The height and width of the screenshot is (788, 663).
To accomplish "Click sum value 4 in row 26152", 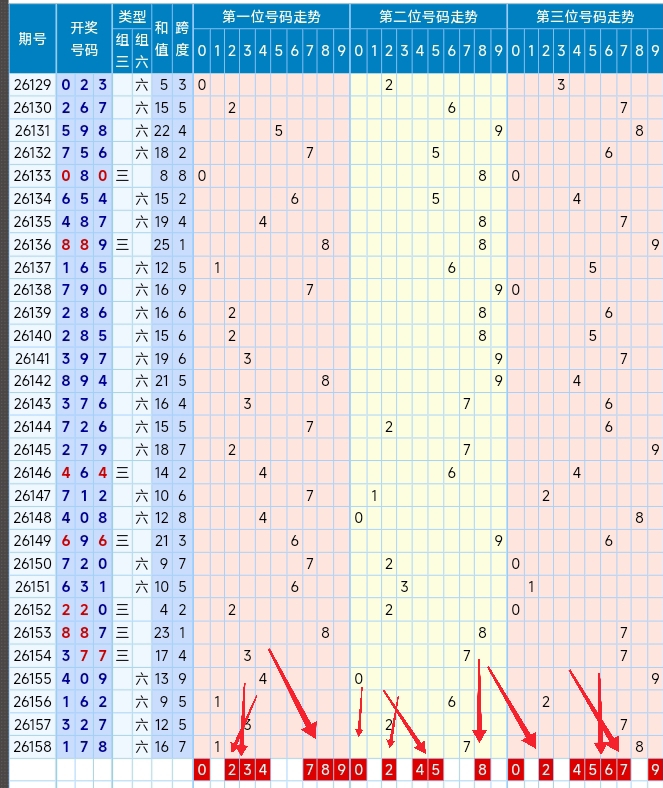I will [x=164, y=610].
